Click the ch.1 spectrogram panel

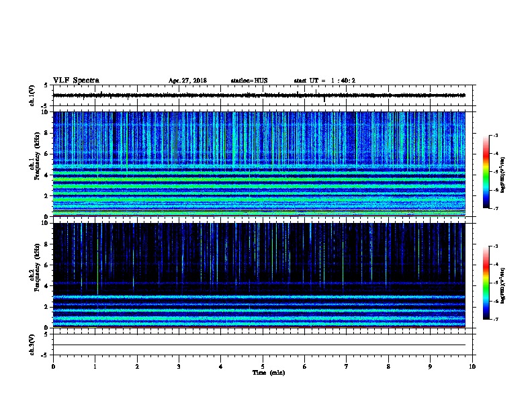(x=259, y=164)
